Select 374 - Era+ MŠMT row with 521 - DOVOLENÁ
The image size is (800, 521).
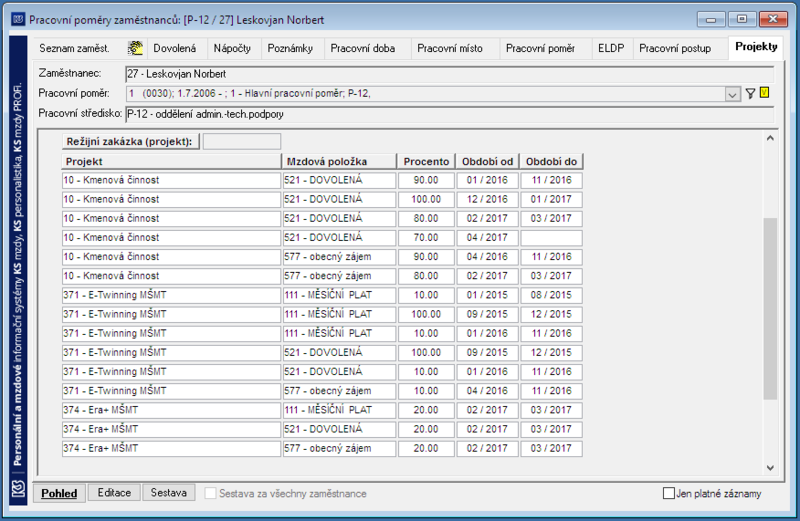click(322, 429)
